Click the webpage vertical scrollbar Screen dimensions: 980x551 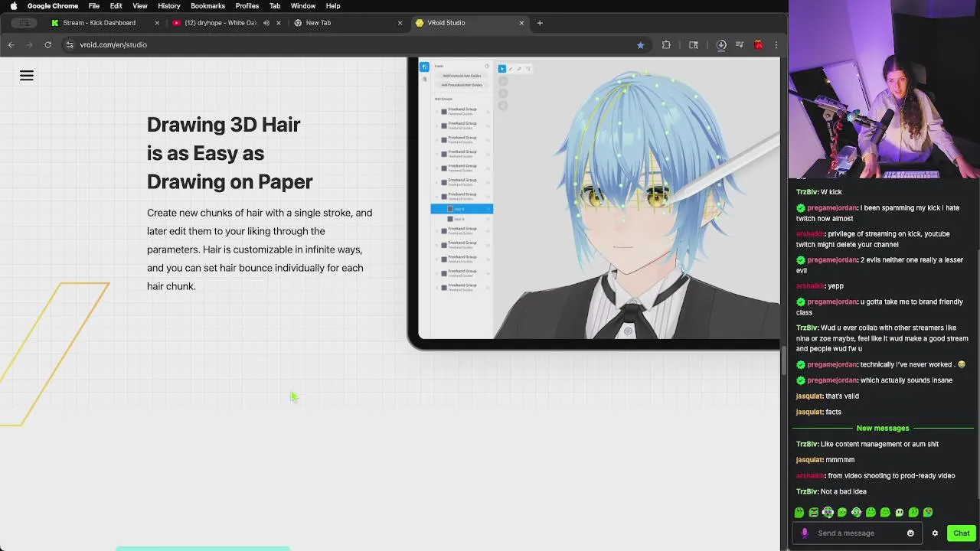point(783,360)
